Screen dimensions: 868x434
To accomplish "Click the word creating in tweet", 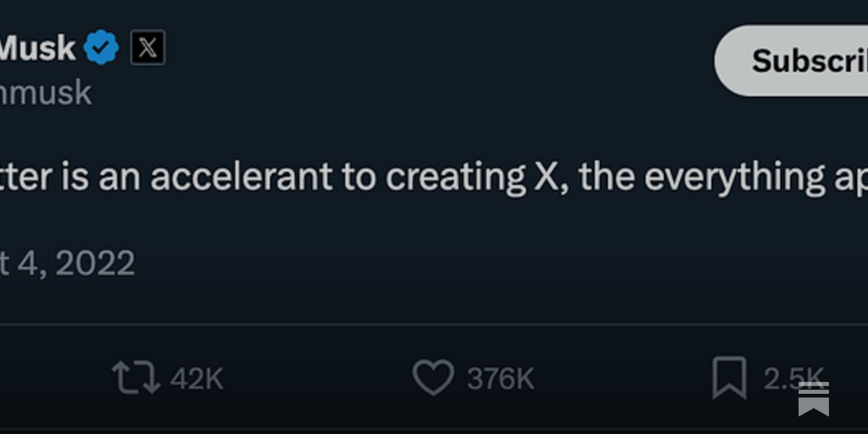I will pos(455,178).
